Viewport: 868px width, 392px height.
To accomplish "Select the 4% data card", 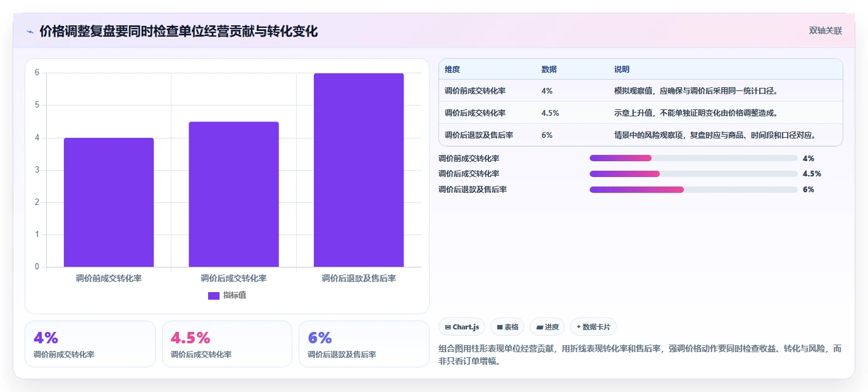I will point(90,344).
